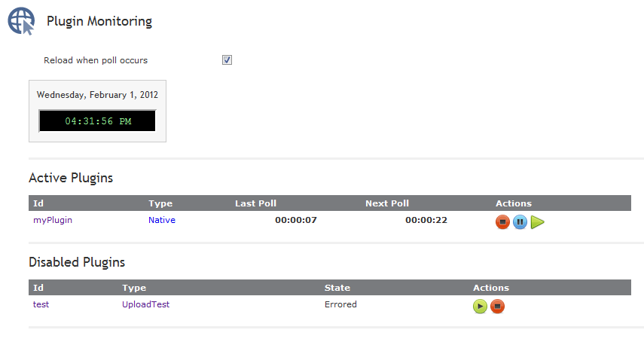The image size is (644, 342).
Task: Toggle Reload when poll occurs checkbox
Action: 227,60
